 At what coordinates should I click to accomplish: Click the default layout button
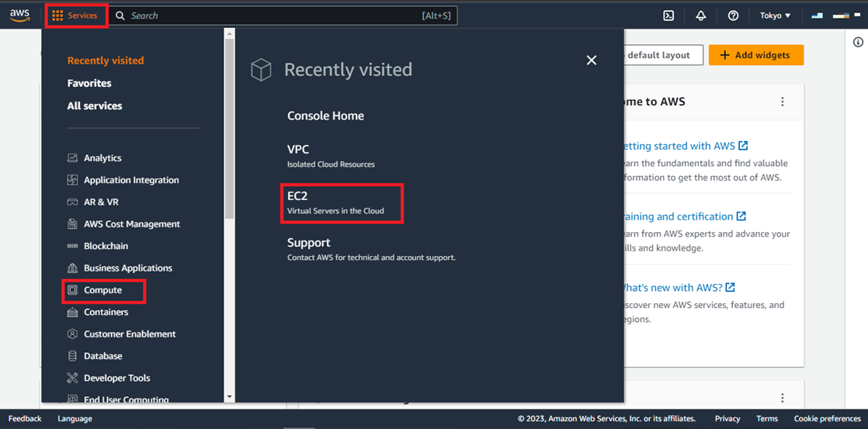(x=663, y=55)
